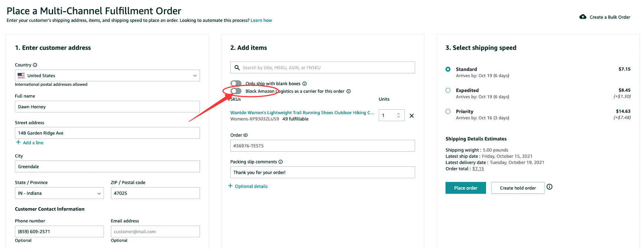
Task: Click International postal addresses allowed text
Action: click(51, 84)
